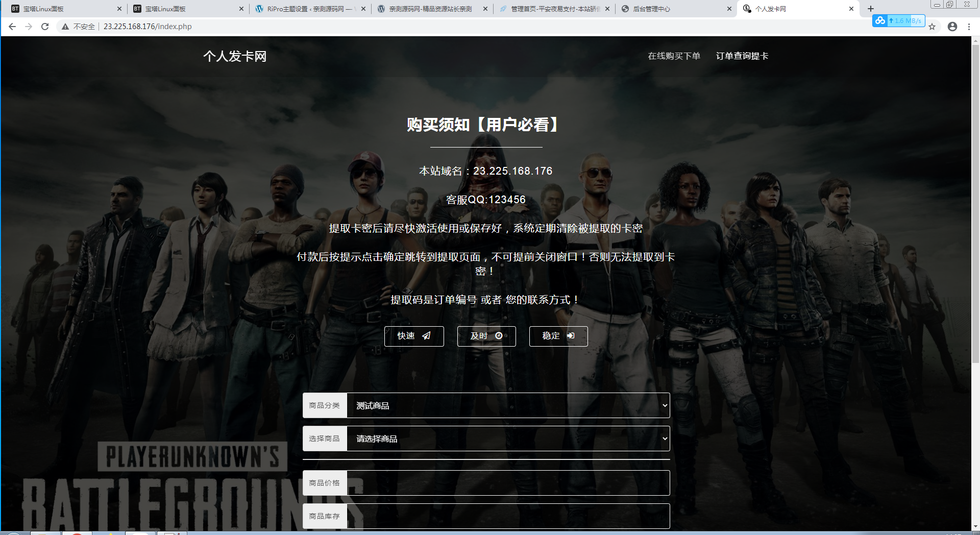
Task: Click the text 客服QQ:123456
Action: point(486,200)
